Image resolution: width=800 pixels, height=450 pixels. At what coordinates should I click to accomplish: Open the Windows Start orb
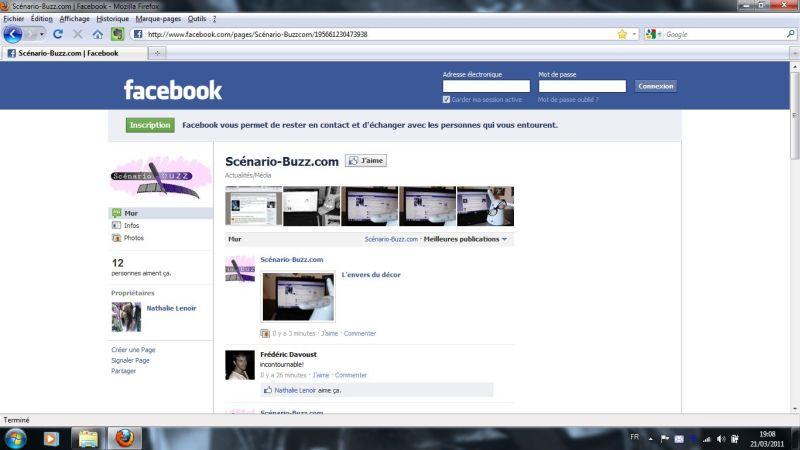pyautogui.click(x=15, y=439)
